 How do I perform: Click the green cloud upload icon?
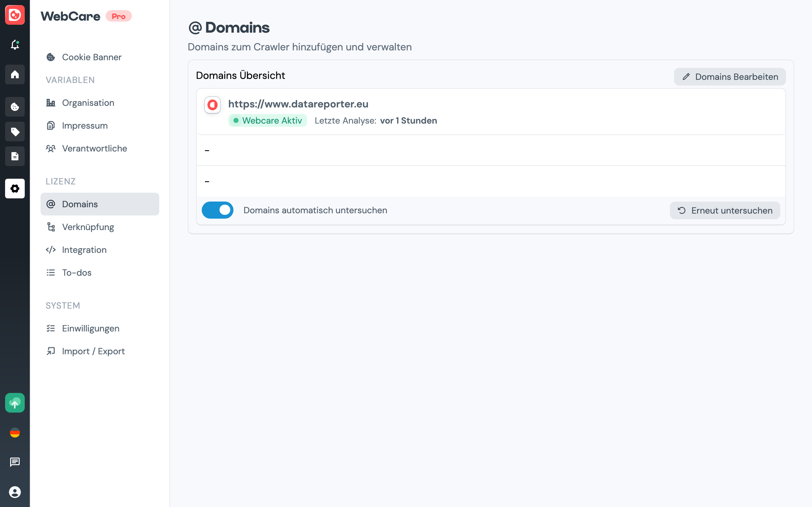(x=15, y=403)
